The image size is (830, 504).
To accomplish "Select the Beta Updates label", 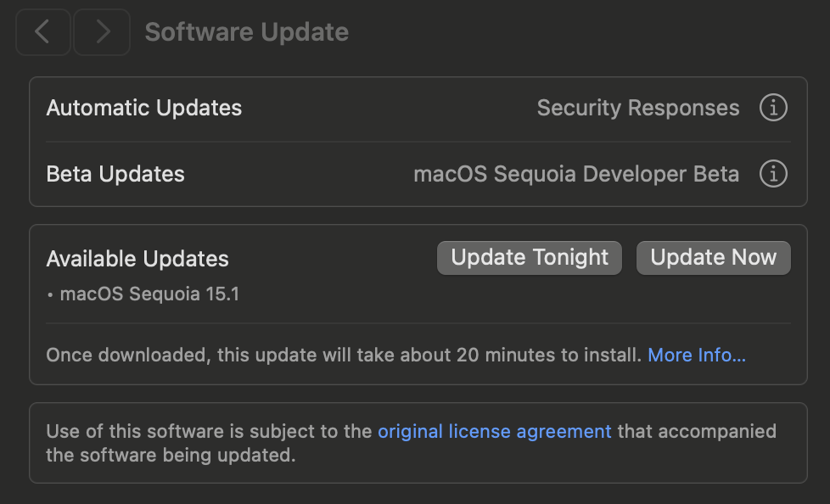I will coord(115,174).
